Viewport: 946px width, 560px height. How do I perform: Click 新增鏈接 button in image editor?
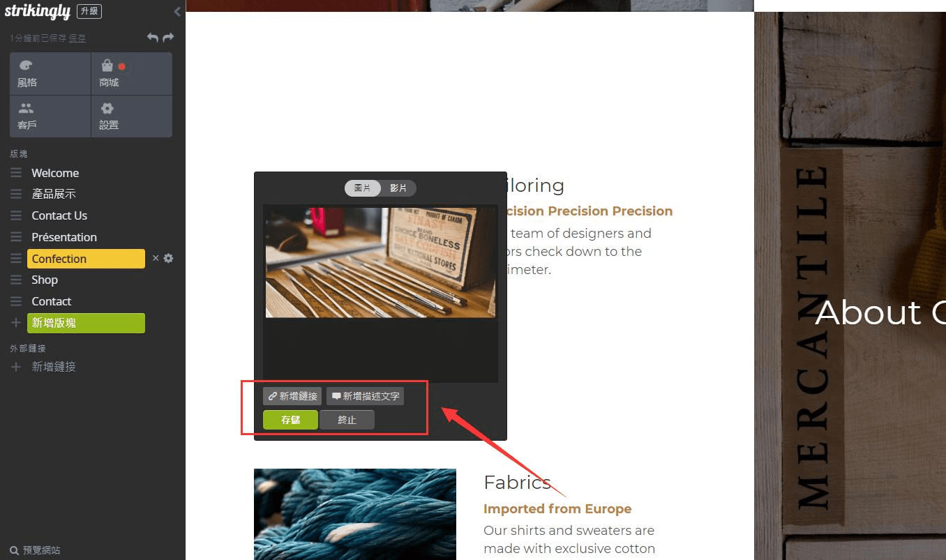[292, 396]
